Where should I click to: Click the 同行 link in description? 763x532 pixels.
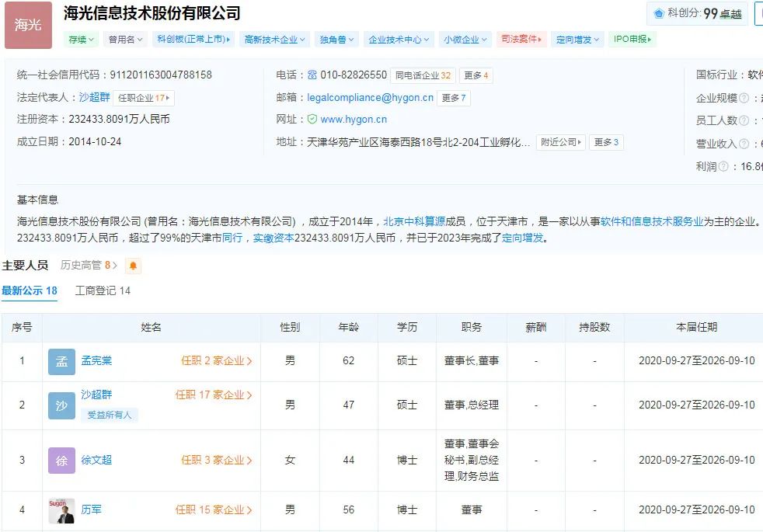[232, 238]
